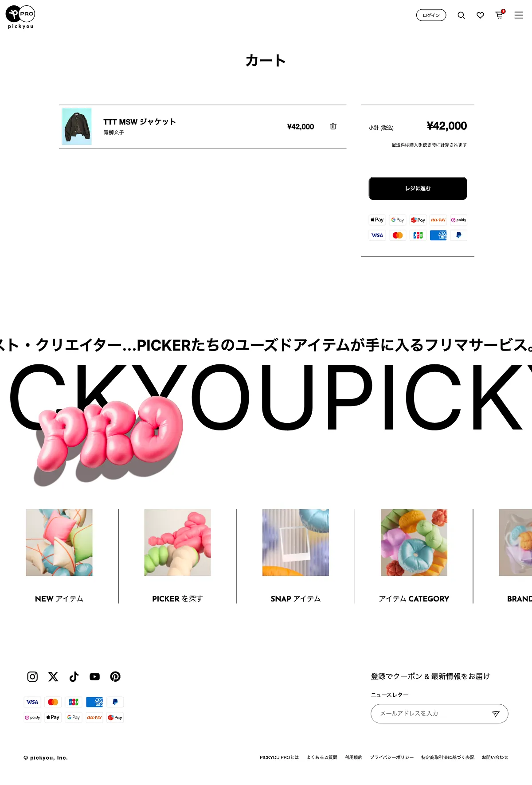Visit the X social icon
The width and height of the screenshot is (532, 785).
tap(53, 676)
